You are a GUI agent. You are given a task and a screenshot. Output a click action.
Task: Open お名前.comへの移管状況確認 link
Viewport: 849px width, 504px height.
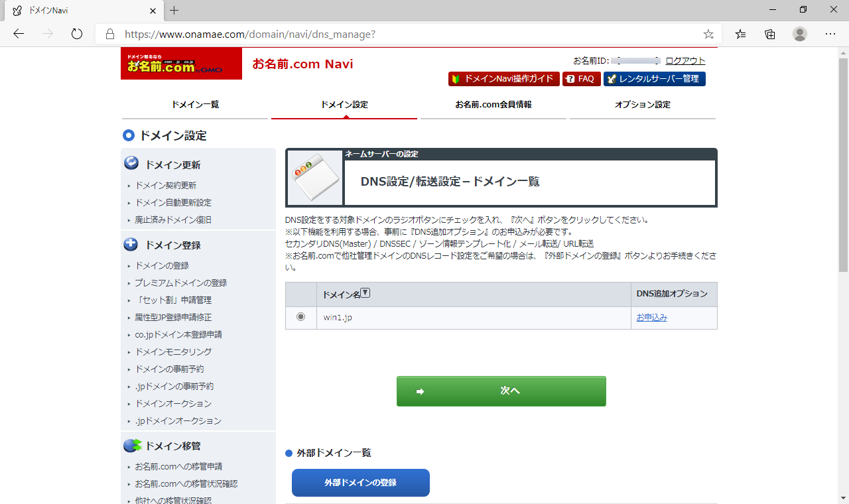[186, 484]
